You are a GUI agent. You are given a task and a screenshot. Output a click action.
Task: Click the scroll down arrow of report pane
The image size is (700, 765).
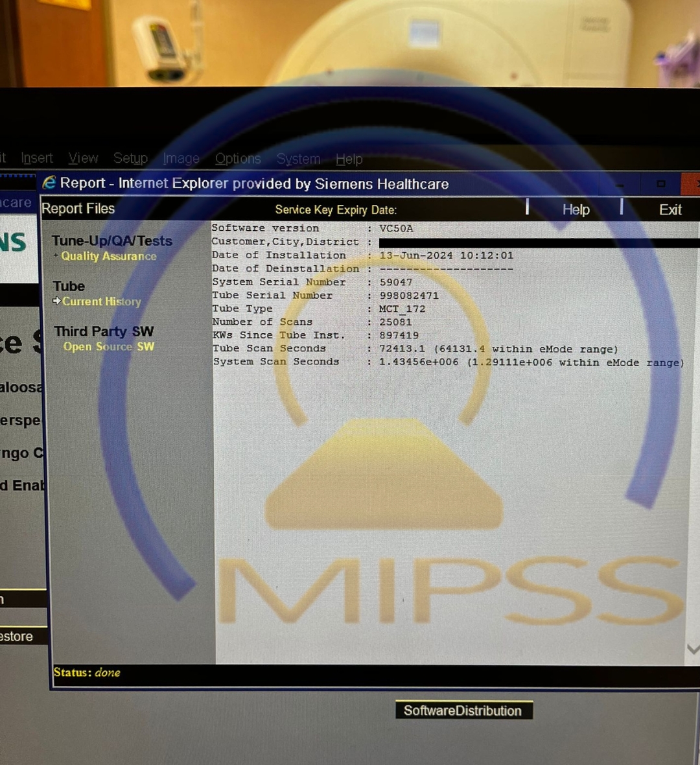[693, 649]
